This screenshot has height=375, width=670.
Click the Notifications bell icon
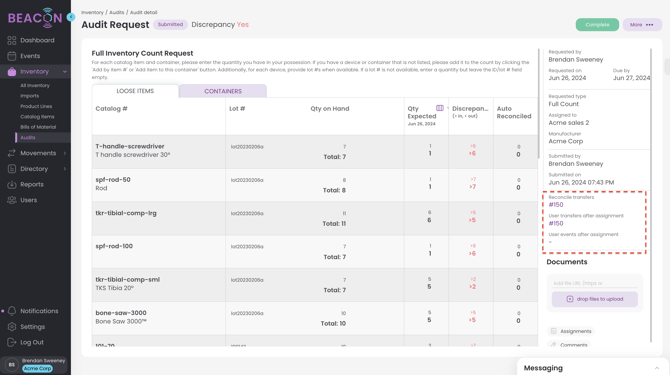click(x=12, y=311)
